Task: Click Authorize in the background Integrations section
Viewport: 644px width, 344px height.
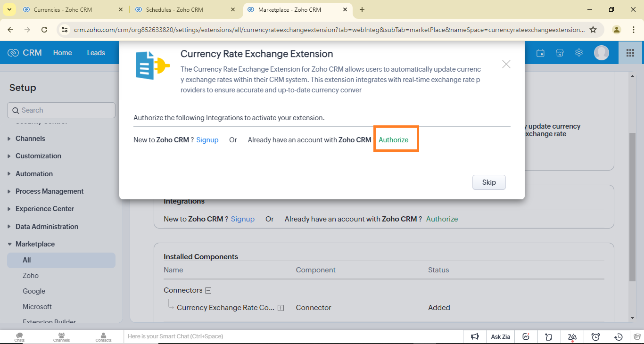Action: coord(442,219)
